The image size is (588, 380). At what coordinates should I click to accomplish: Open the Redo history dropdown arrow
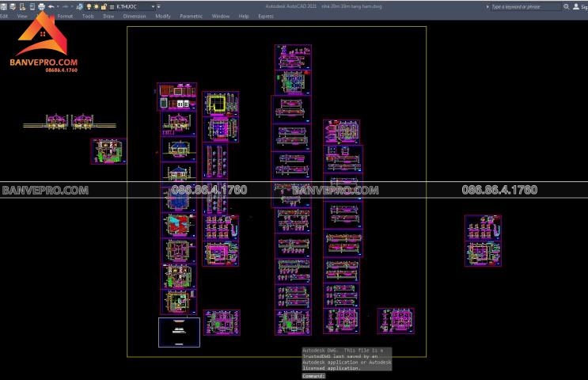tap(72, 6)
